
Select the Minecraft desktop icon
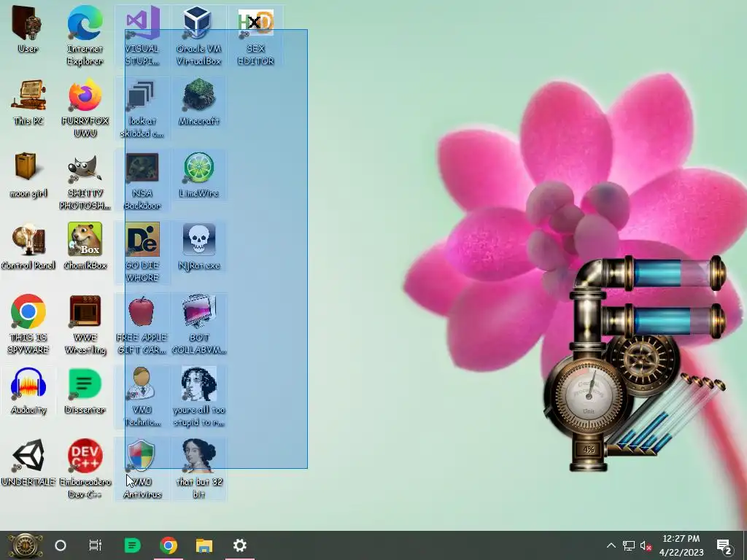coord(198,102)
